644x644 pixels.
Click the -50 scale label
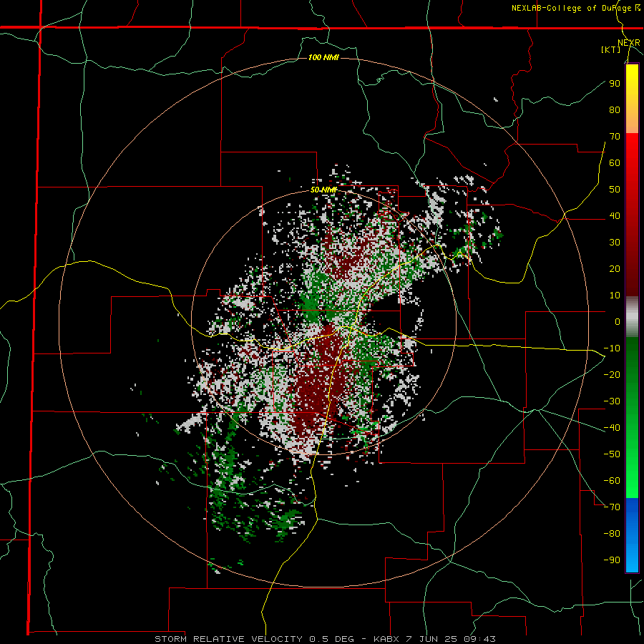pos(612,454)
